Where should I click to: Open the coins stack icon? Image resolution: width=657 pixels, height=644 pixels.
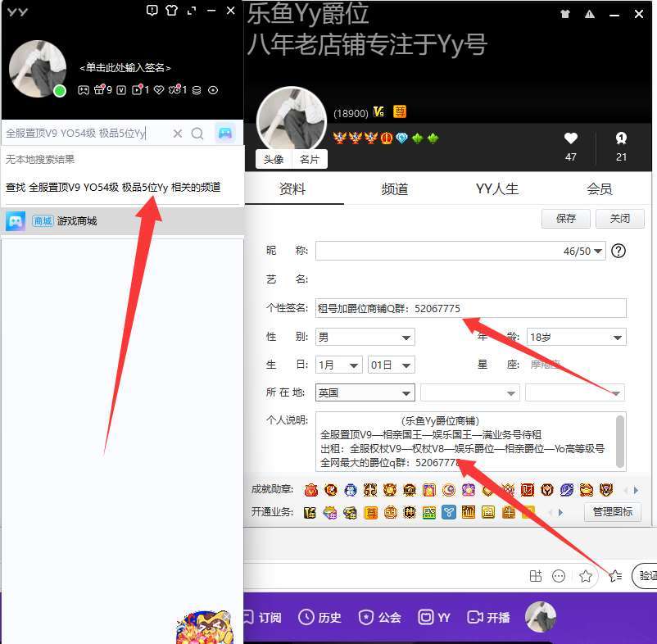point(197,90)
